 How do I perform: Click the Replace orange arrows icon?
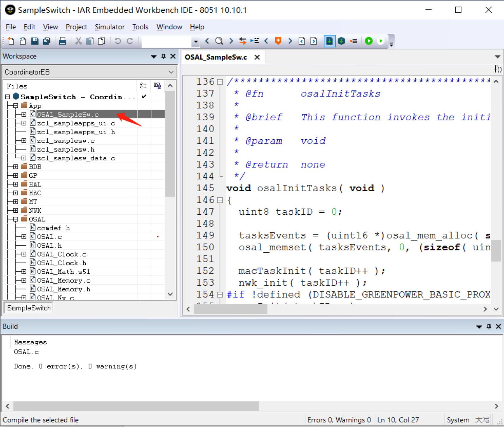click(243, 41)
